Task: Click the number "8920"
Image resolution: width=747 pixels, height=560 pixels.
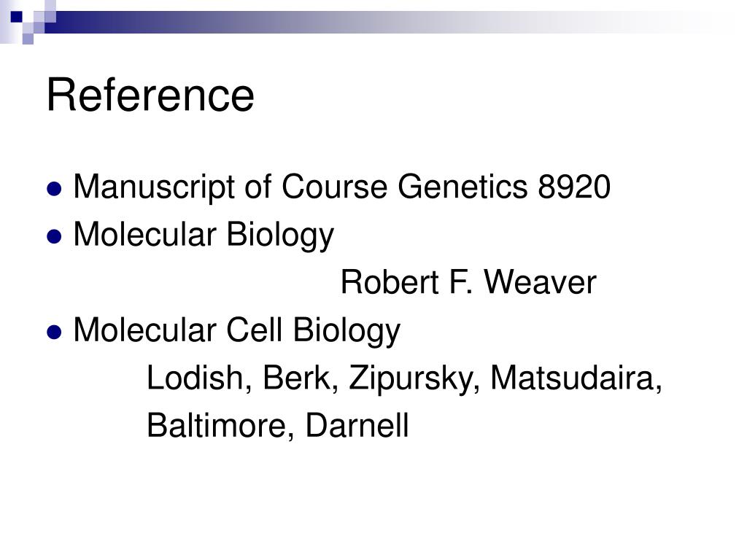Action: point(574,187)
